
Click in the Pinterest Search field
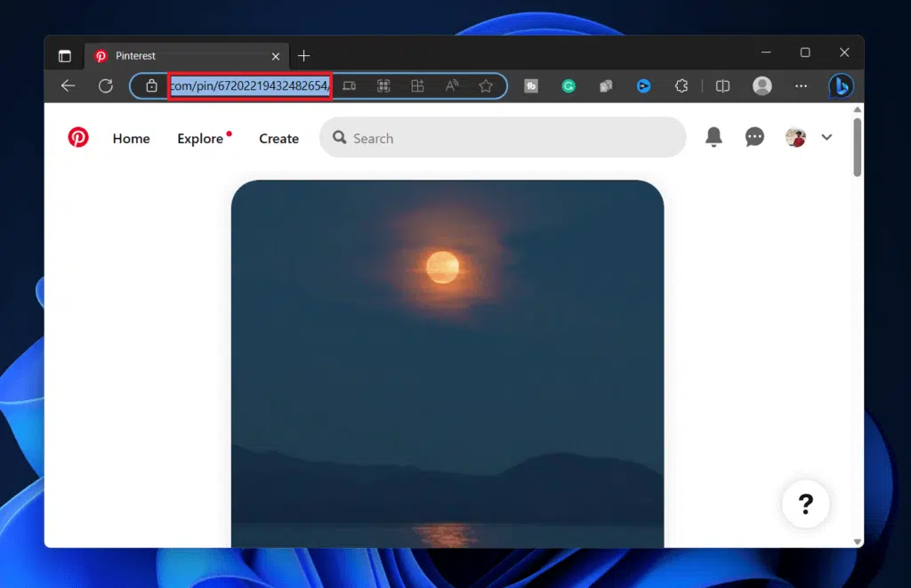[503, 138]
